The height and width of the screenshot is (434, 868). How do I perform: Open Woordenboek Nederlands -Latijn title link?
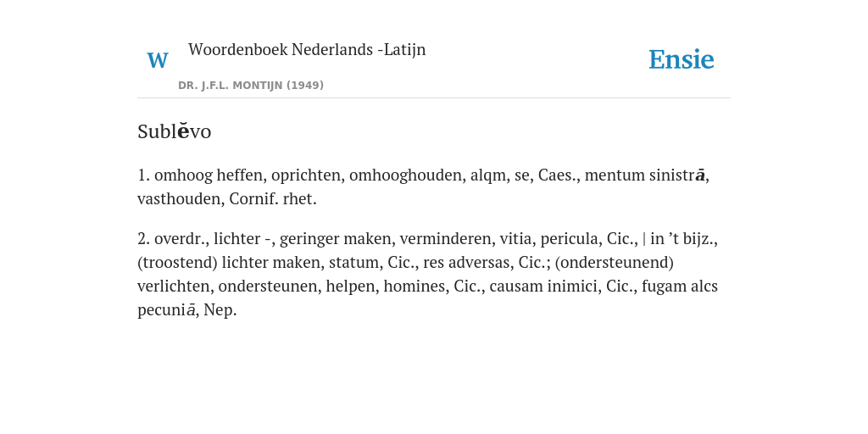pyautogui.click(x=307, y=49)
